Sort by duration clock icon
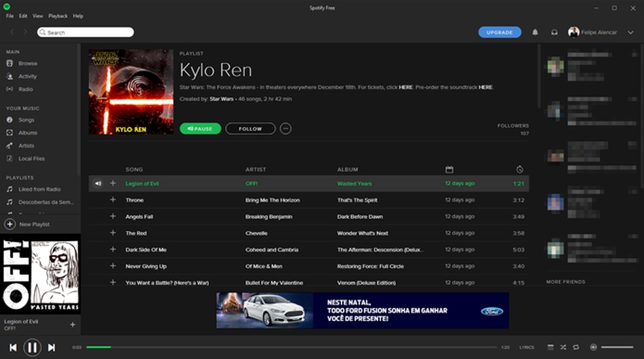Viewport: 644px width, 359px height. (x=520, y=170)
